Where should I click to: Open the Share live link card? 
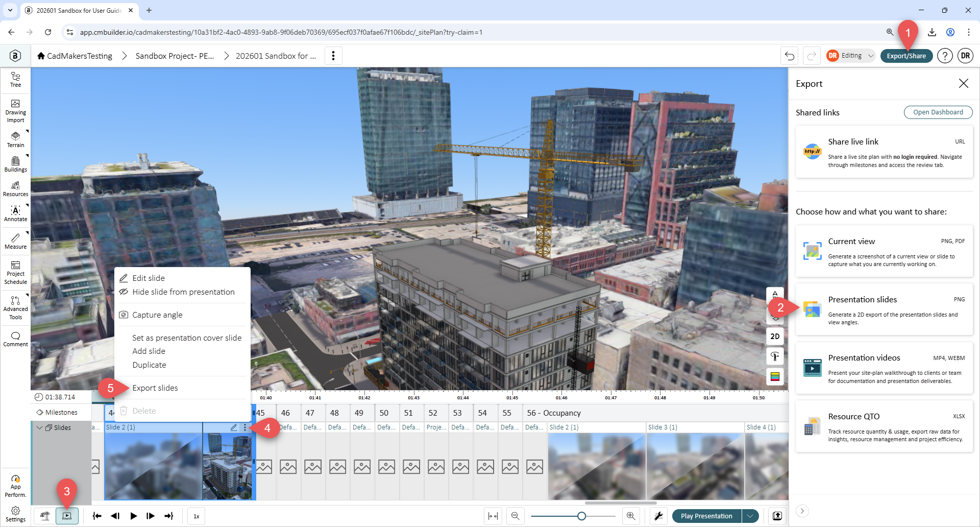[x=884, y=152]
